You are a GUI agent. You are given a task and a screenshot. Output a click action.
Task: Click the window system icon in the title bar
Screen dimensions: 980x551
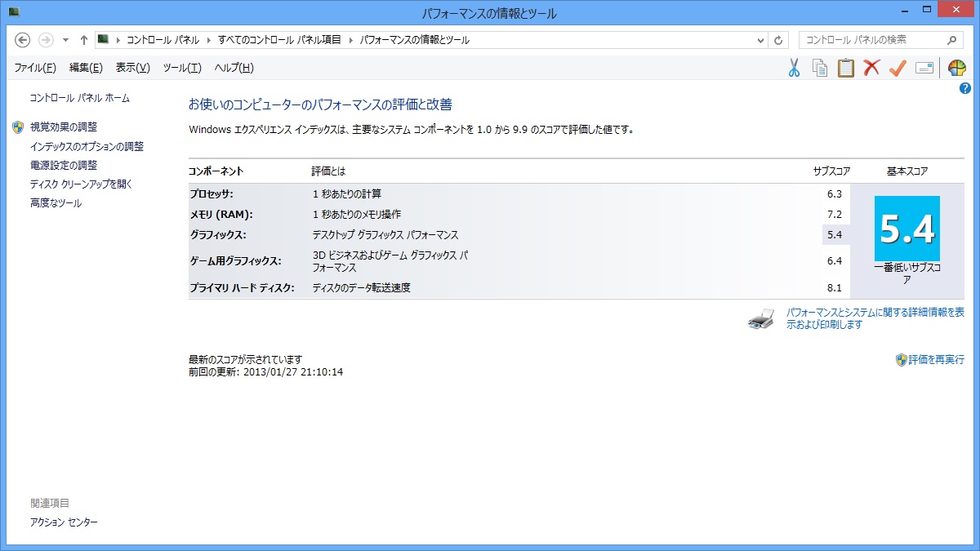14,13
